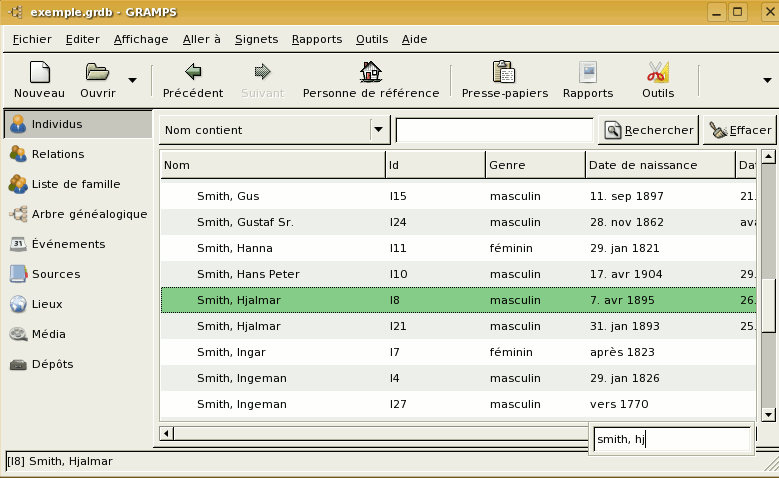Click the filter search text field
This screenshot has width=779, height=478.
coord(495,130)
